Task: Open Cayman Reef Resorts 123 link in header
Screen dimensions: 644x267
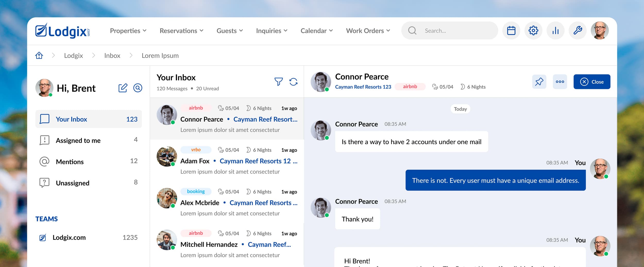Action: [x=363, y=87]
